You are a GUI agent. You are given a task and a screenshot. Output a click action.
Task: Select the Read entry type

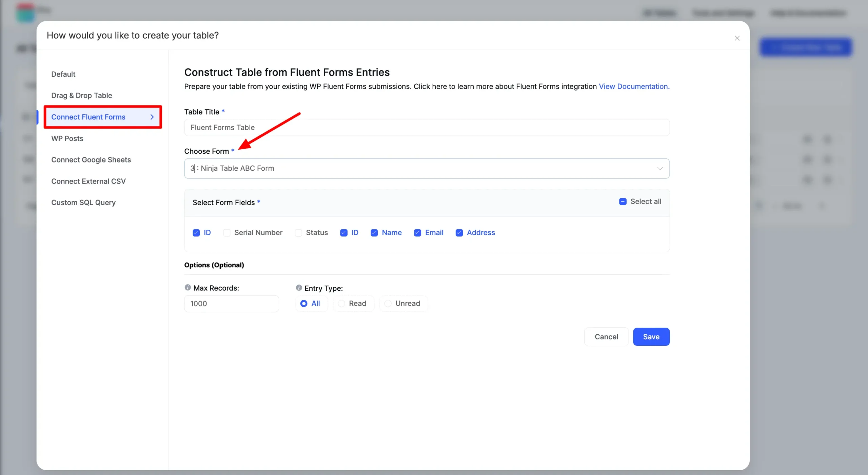pyautogui.click(x=353, y=303)
